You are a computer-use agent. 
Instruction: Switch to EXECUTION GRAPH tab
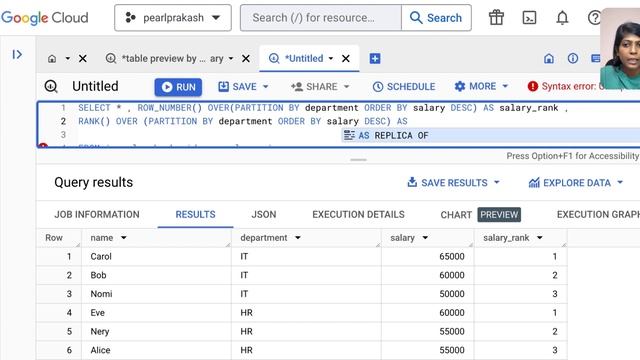(x=598, y=214)
